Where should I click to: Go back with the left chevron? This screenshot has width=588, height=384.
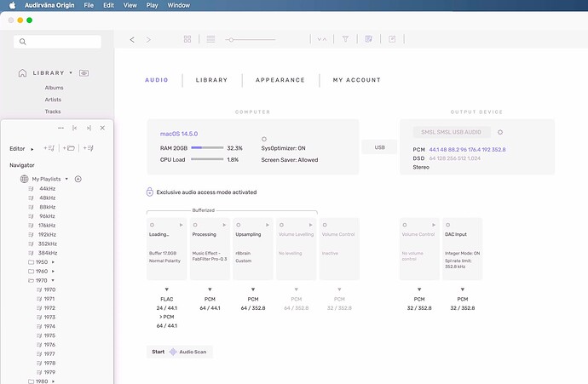[132, 39]
